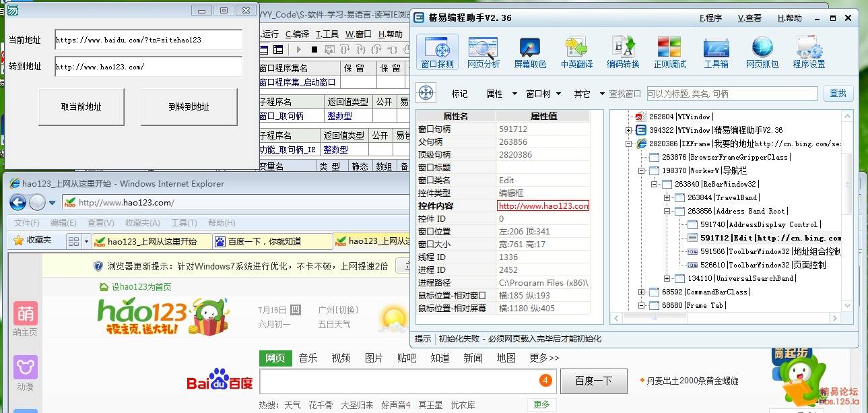Expand the 134110 UniversalSearchBand node
Viewport: 868px width, 413px height.
coord(667,278)
